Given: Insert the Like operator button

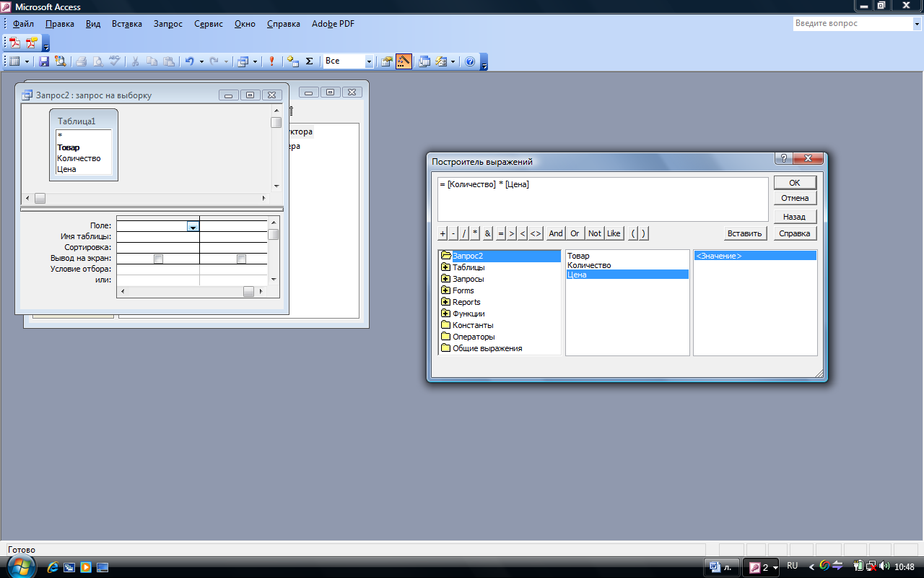Looking at the screenshot, I should tap(614, 233).
